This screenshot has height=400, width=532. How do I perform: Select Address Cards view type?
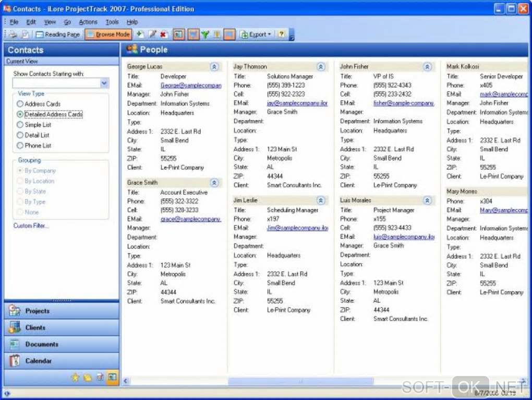tap(39, 104)
